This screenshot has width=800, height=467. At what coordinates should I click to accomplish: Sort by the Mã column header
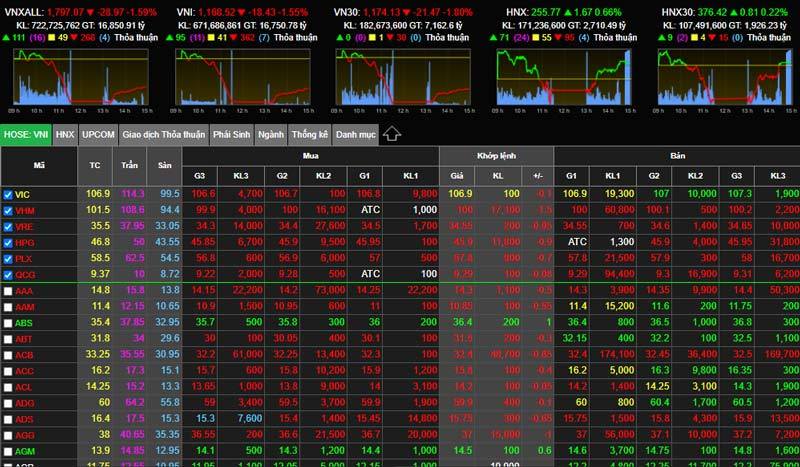(x=39, y=165)
